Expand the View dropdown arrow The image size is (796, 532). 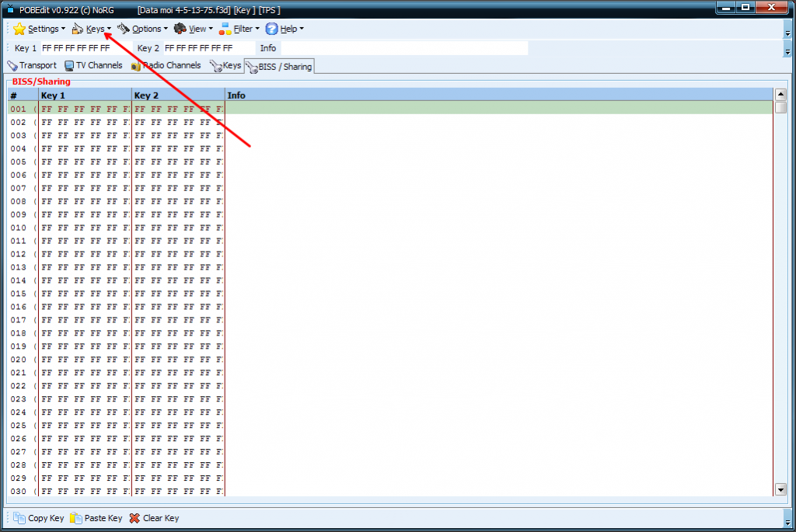tap(211, 29)
